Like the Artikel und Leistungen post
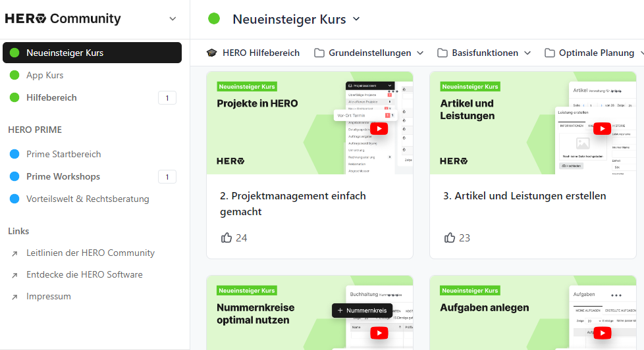The height and width of the screenshot is (350, 644). click(450, 238)
